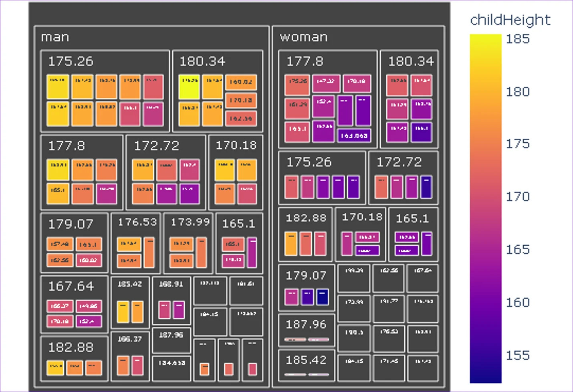Click the 162.56 empty box under woman

click(x=388, y=278)
